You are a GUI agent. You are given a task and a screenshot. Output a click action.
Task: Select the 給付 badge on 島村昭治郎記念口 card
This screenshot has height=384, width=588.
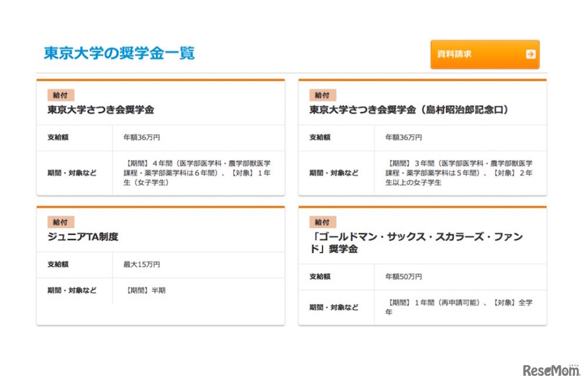pyautogui.click(x=322, y=95)
